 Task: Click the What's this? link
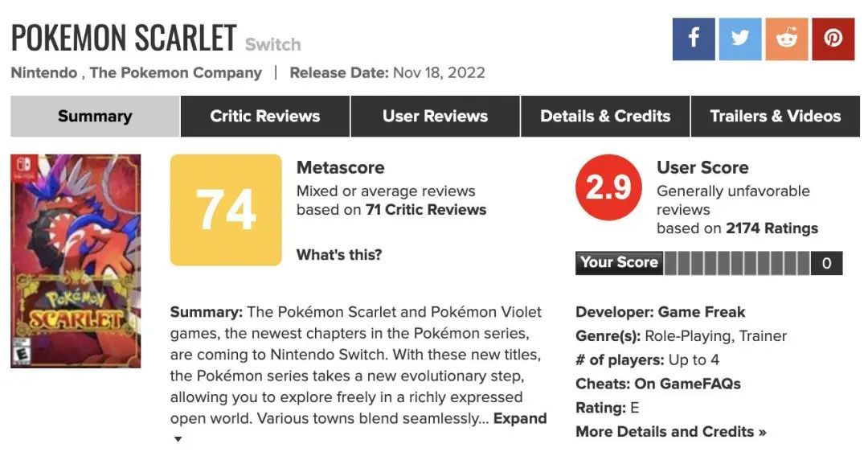coord(339,255)
